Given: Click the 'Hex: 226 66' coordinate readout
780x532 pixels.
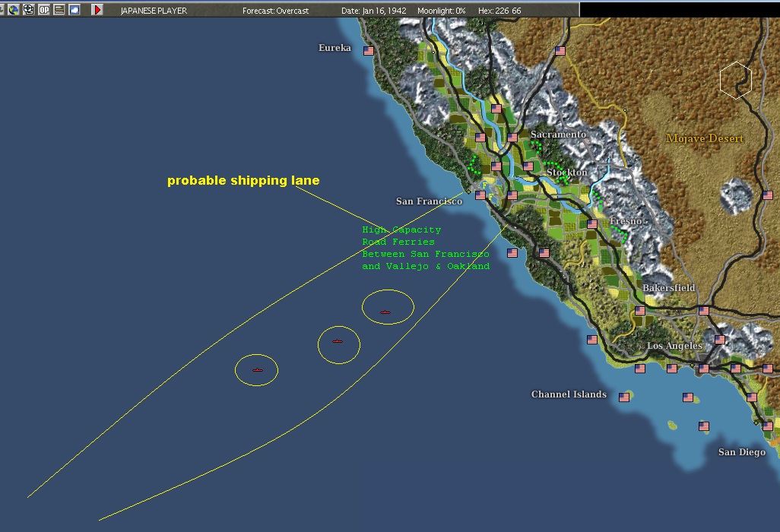Looking at the screenshot, I should [x=499, y=11].
